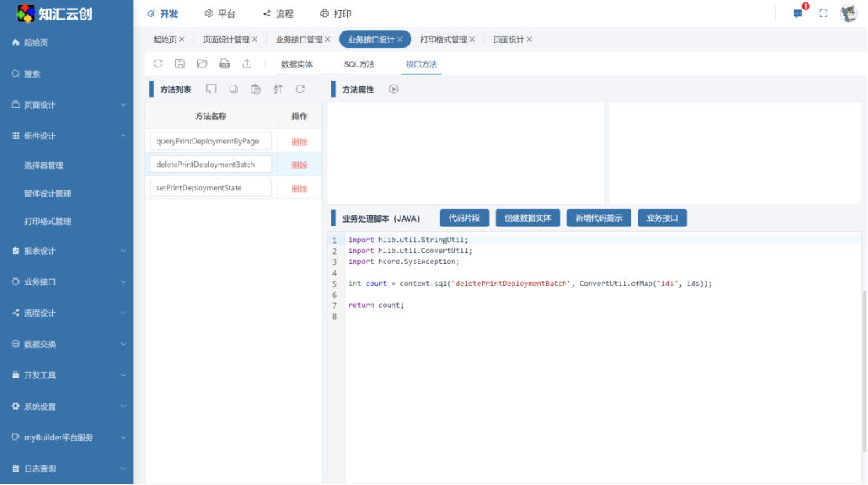Delete the deletePrintDeploymentBatch method
Image resolution: width=868 pixels, height=485 pixels.
[299, 165]
